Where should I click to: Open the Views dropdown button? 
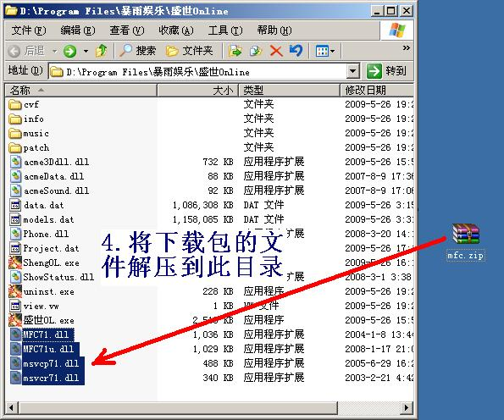(325, 51)
